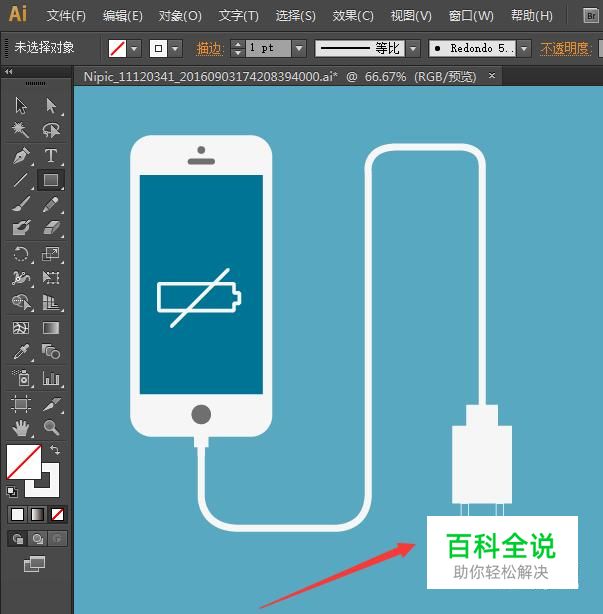Collapse the tools panel with double arrows
This screenshot has width=603, height=614.
[x=9, y=72]
